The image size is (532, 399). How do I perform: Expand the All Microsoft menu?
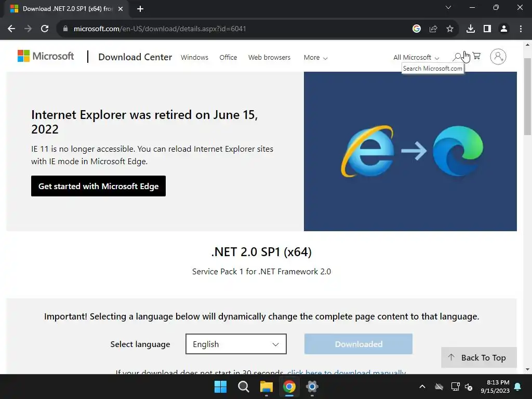[x=416, y=58]
